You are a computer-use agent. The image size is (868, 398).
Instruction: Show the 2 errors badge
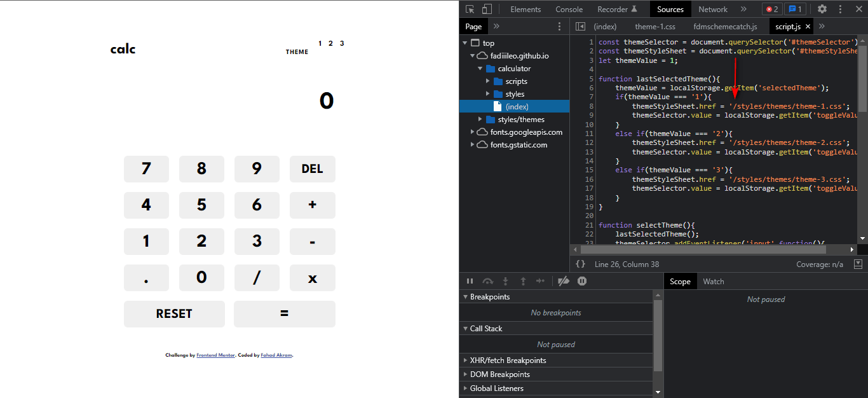(772, 9)
